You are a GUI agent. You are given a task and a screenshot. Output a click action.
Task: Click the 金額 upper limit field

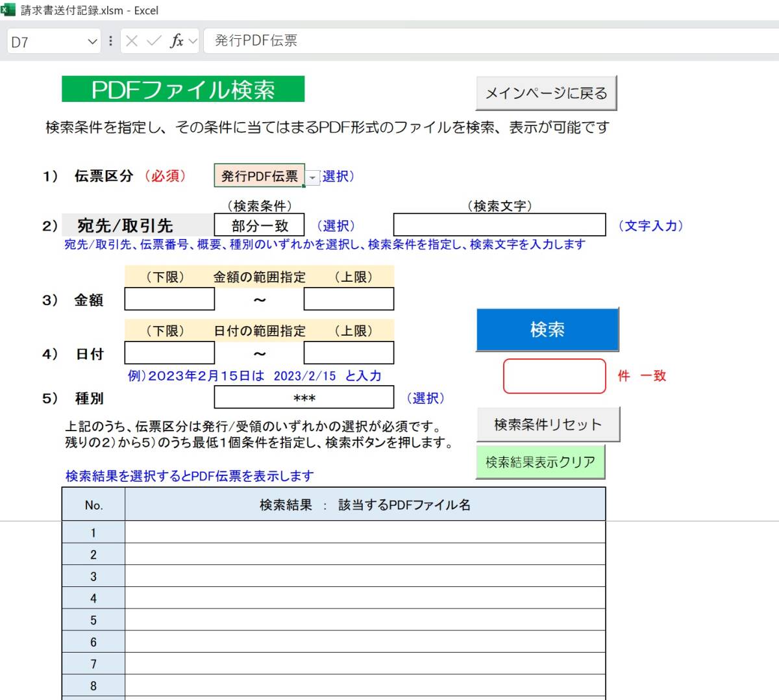pyautogui.click(x=349, y=299)
